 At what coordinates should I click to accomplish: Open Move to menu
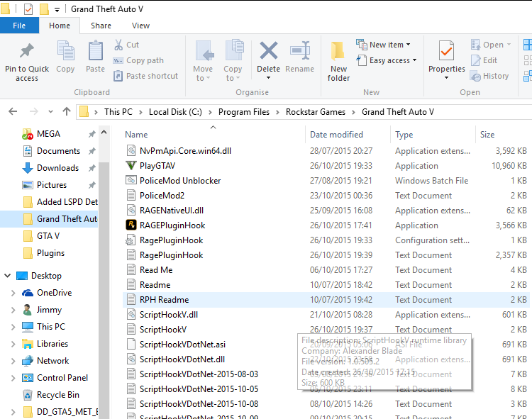point(204,61)
